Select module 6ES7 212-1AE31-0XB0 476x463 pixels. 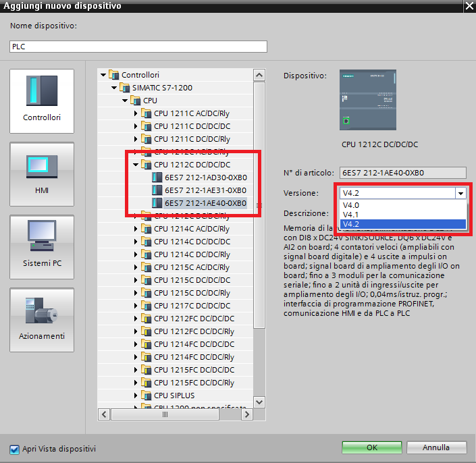[205, 190]
